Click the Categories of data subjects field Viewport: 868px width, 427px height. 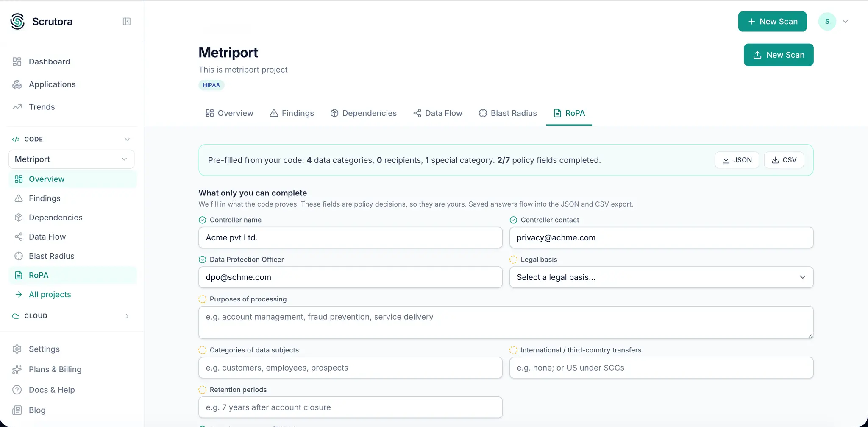tap(351, 368)
